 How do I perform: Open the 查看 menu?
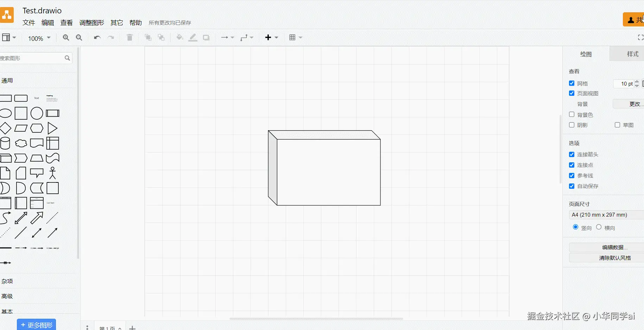coord(67,23)
